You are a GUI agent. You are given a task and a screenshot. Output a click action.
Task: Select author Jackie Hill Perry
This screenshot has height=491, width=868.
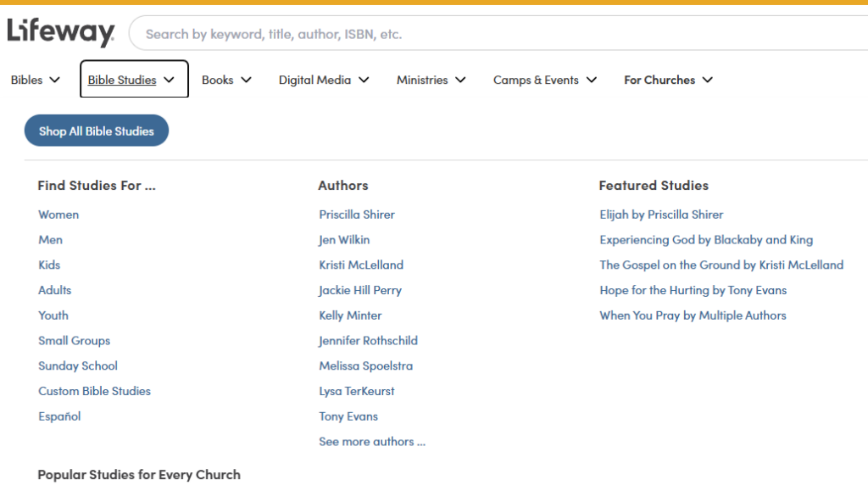click(x=359, y=291)
